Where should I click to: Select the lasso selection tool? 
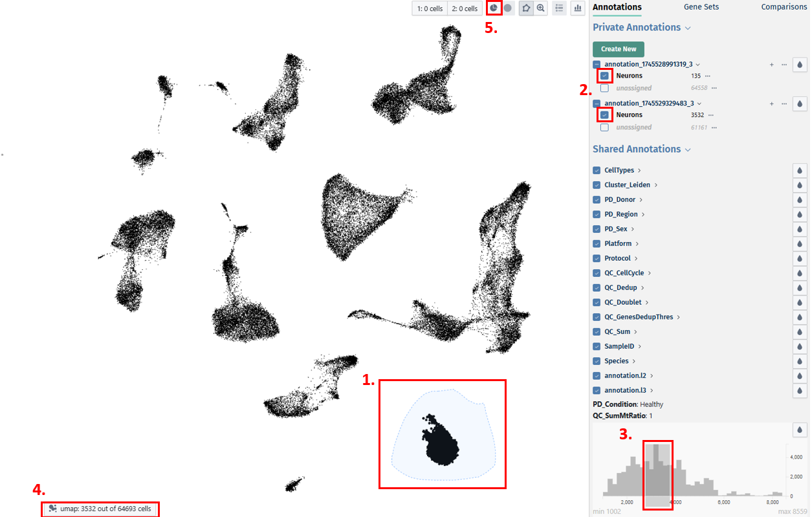pos(526,8)
